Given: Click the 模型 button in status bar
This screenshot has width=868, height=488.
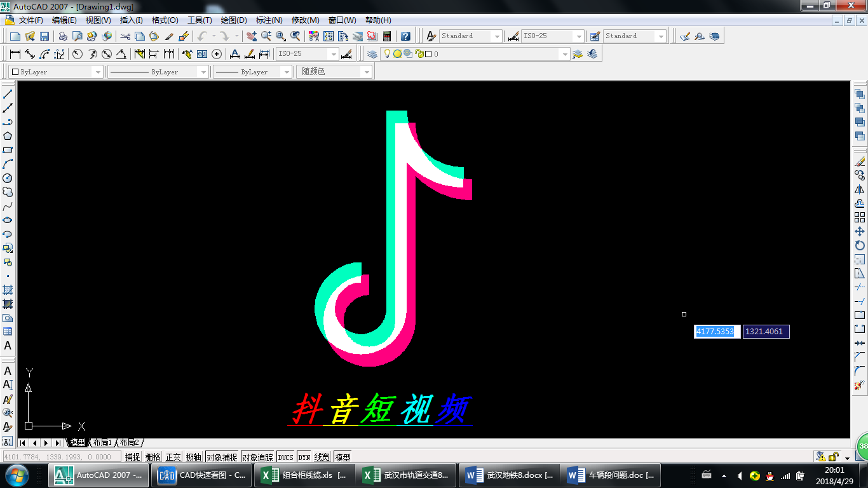Looking at the screenshot, I should (x=342, y=457).
